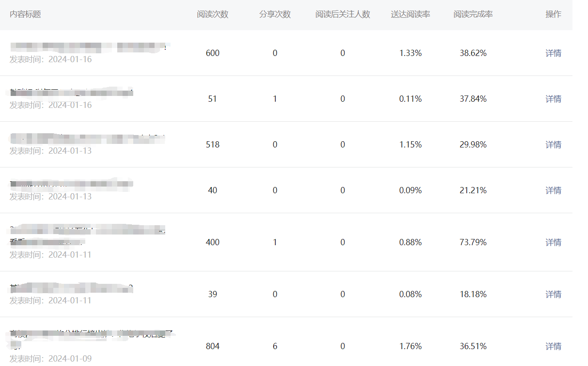Open 详情 for the 600-reads article

coord(553,53)
